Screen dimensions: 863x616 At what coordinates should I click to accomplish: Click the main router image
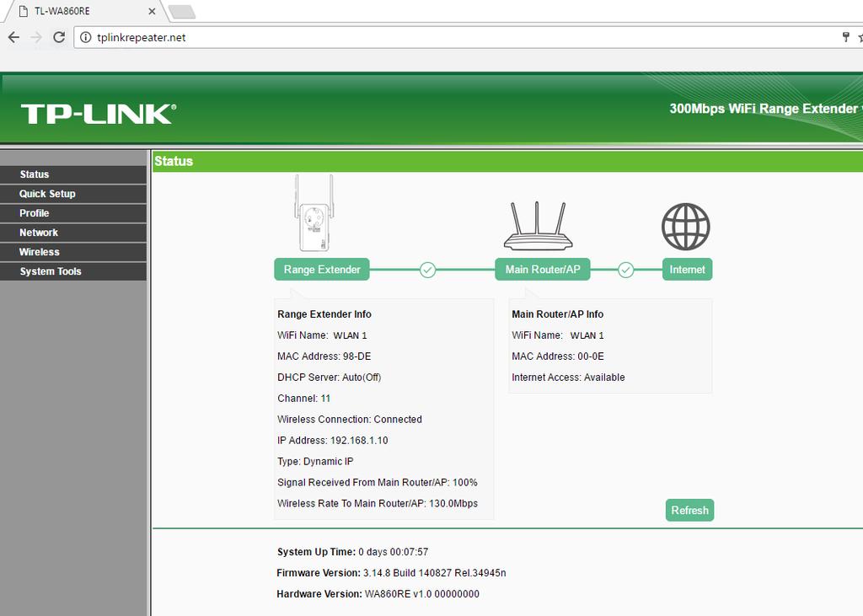[x=538, y=226]
